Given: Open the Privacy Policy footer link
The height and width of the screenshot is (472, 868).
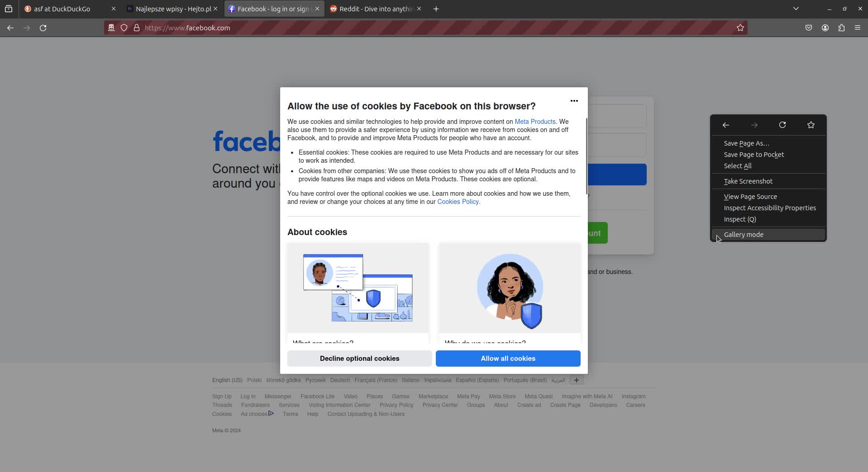Looking at the screenshot, I should (x=396, y=405).
